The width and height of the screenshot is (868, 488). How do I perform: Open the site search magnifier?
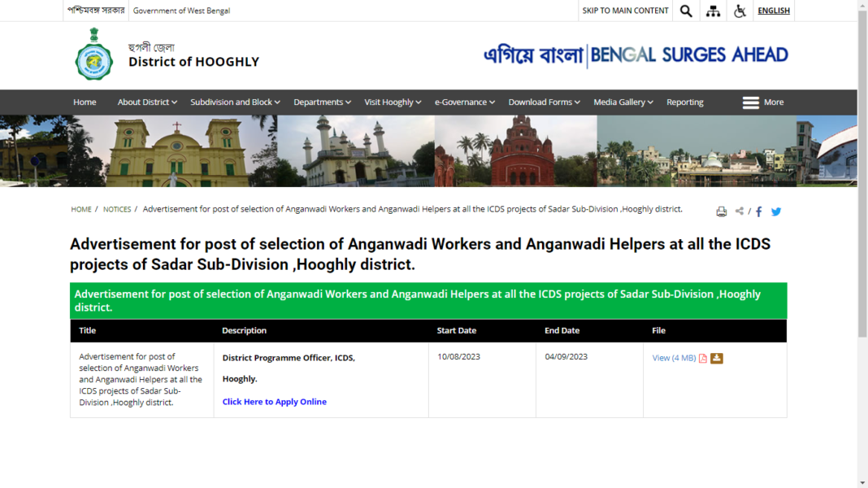point(685,11)
